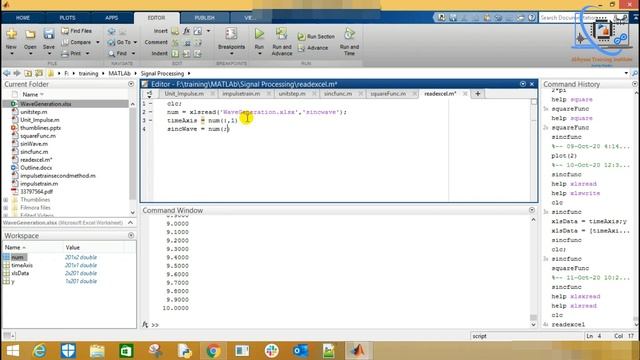Open Outlook from Windows taskbar
640x360 pixels.
(x=300, y=351)
